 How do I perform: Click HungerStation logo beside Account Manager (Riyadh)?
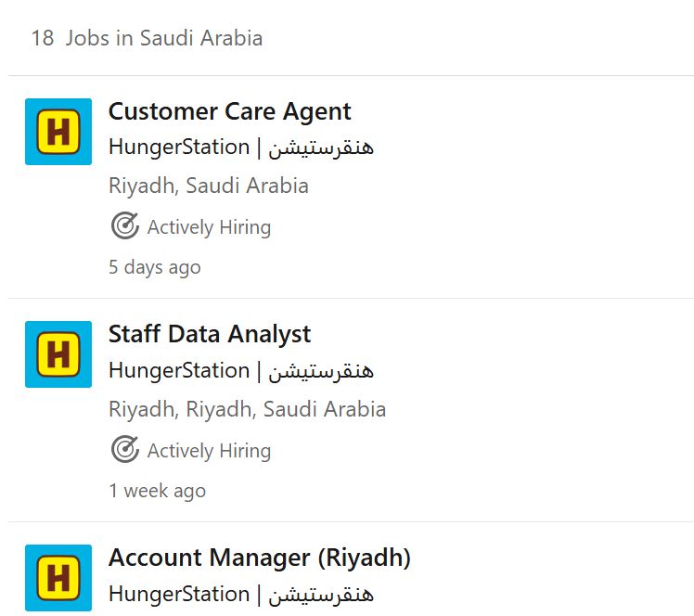[58, 577]
